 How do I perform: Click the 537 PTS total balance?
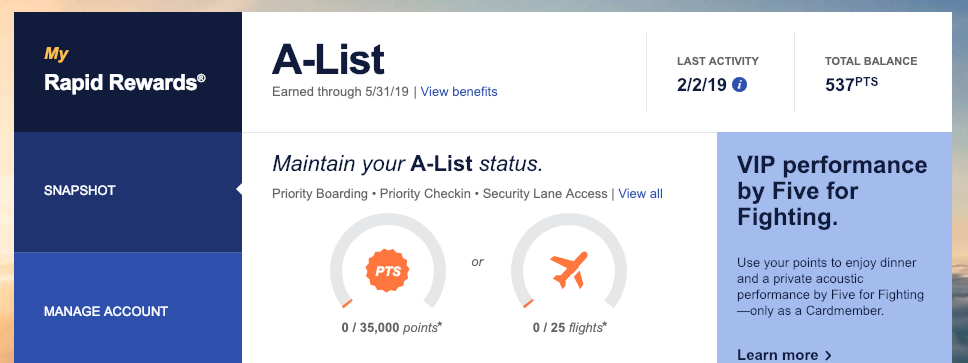(851, 84)
